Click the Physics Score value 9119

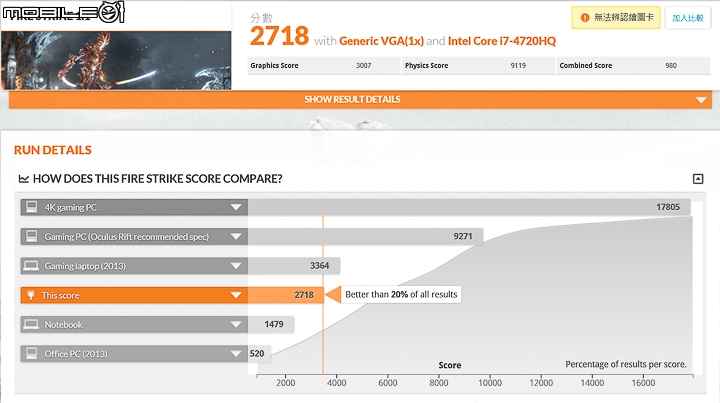click(518, 66)
